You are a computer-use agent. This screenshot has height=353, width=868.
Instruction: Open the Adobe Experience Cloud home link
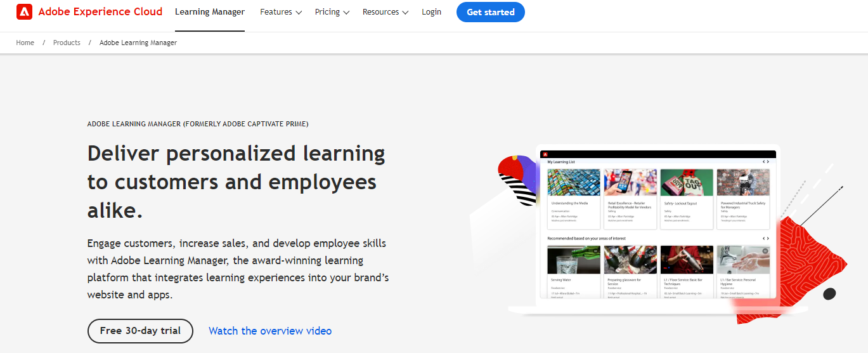pyautogui.click(x=100, y=11)
